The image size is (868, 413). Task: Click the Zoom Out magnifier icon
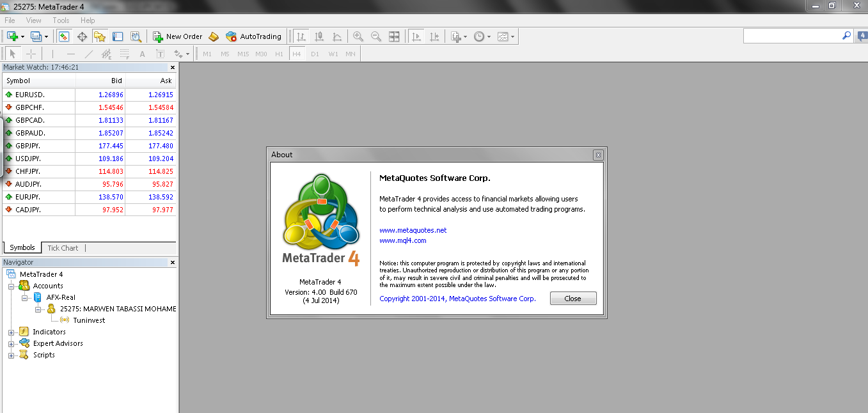click(x=376, y=36)
